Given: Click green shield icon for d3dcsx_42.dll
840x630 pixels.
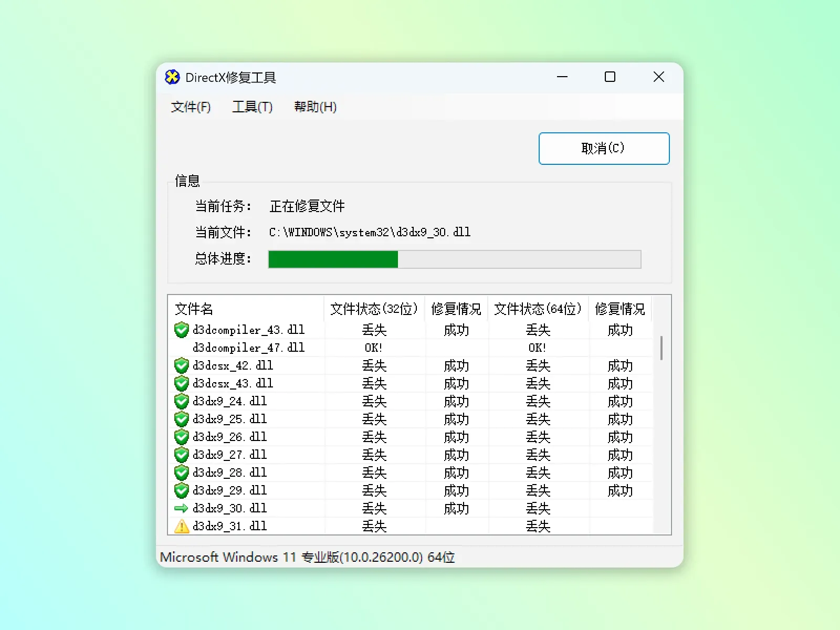Looking at the screenshot, I should 182,365.
